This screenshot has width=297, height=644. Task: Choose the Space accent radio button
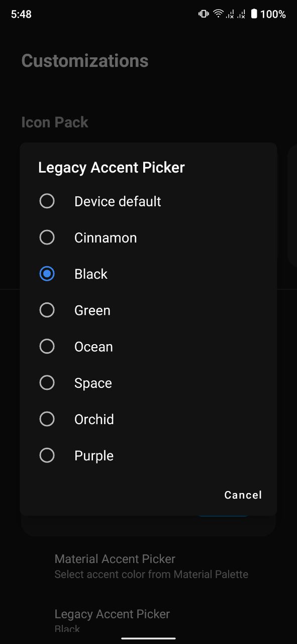coord(47,383)
